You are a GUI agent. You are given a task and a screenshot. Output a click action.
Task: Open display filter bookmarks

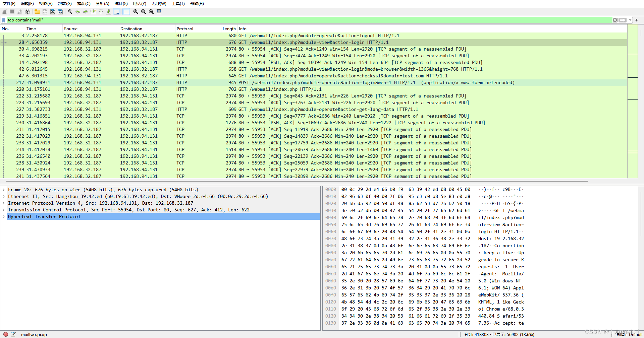tap(4, 20)
